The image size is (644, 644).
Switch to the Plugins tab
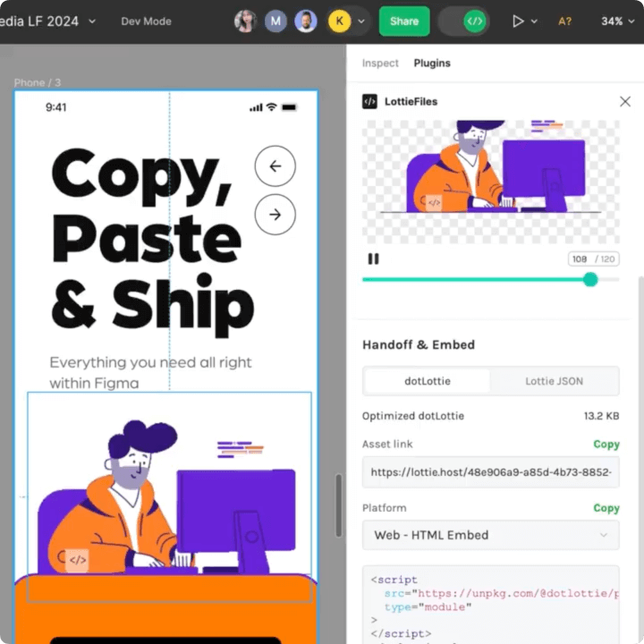432,64
